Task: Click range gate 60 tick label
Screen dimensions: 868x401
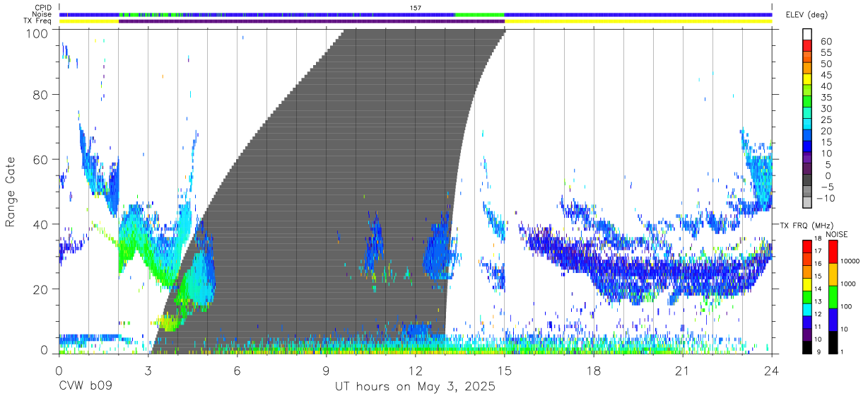Action: tap(42, 159)
